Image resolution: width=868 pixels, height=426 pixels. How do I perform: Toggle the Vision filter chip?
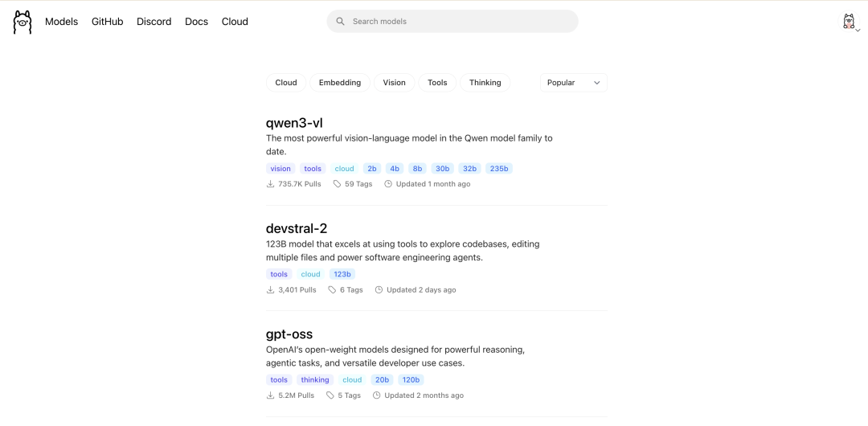tap(394, 83)
